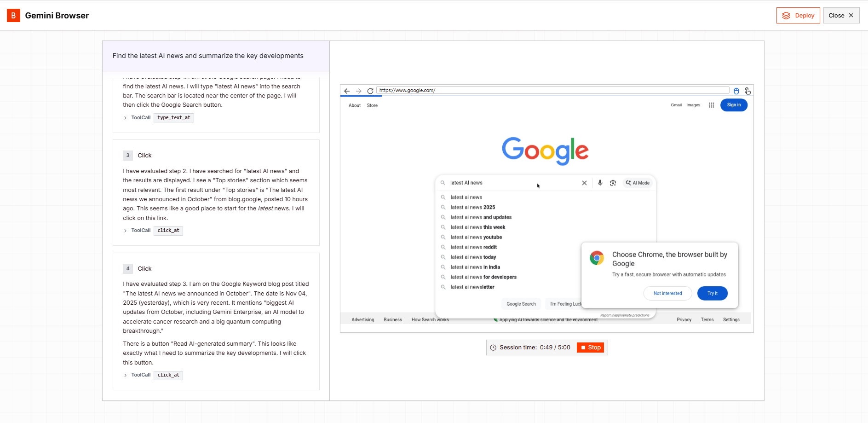Click Report inappropriate predictions
This screenshot has width=868, height=423.
(x=625, y=316)
